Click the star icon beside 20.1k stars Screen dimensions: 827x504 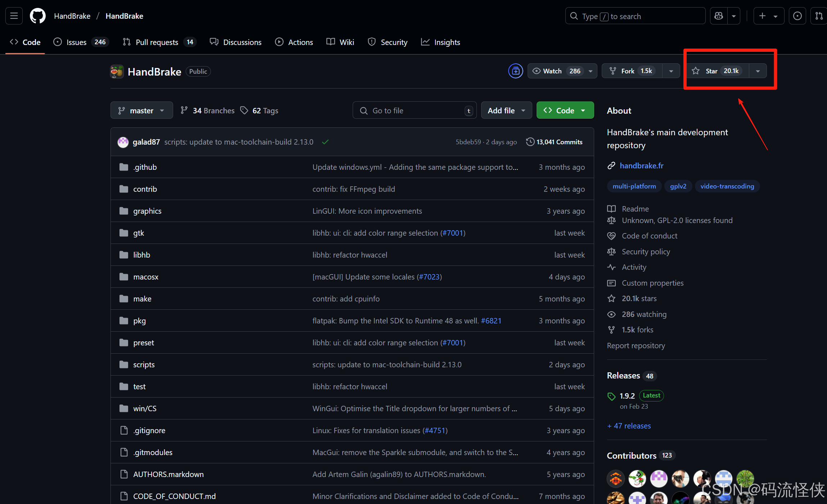[611, 298]
